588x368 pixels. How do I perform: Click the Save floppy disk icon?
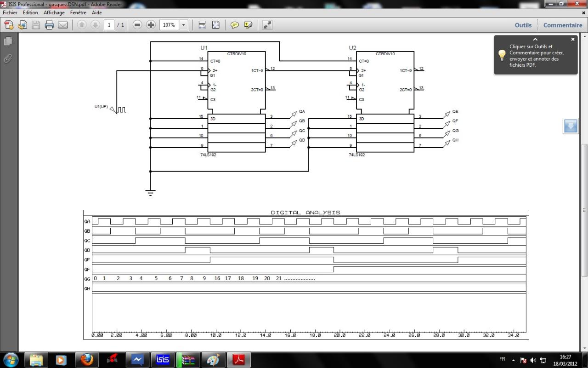(x=36, y=25)
